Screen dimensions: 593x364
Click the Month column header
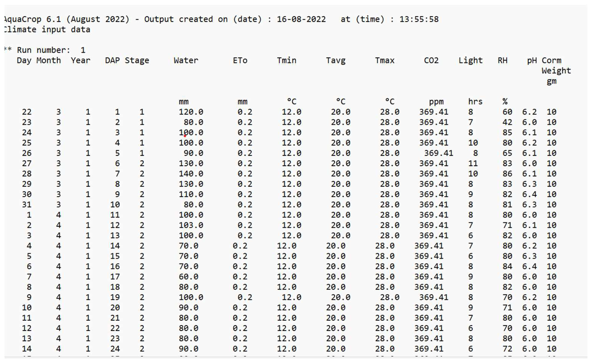point(49,61)
